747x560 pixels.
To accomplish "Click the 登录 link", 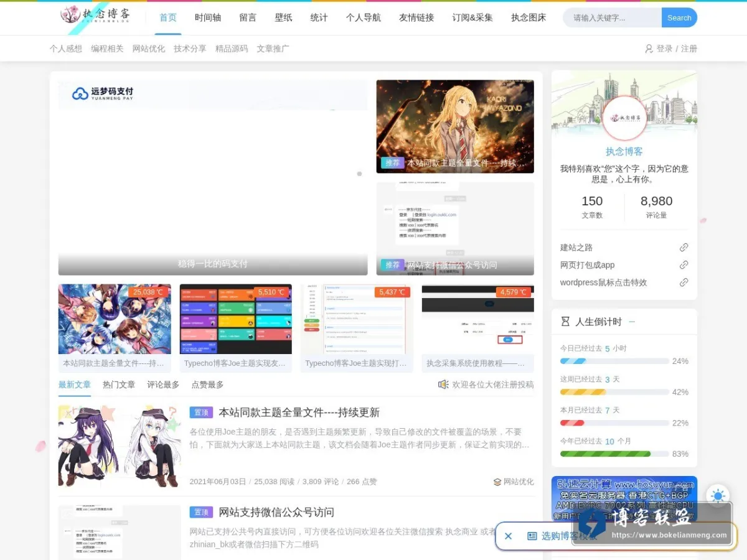I will [x=664, y=49].
